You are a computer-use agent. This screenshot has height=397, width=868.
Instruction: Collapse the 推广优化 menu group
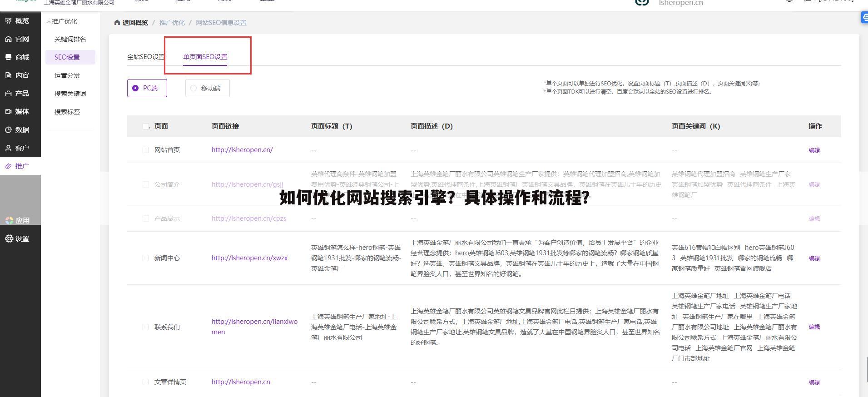click(x=62, y=21)
